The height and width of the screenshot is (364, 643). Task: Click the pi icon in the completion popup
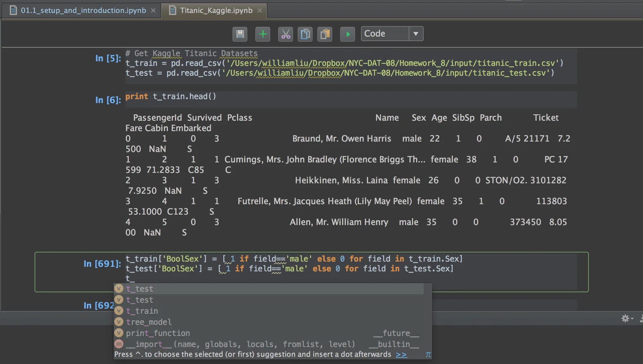[x=428, y=355]
